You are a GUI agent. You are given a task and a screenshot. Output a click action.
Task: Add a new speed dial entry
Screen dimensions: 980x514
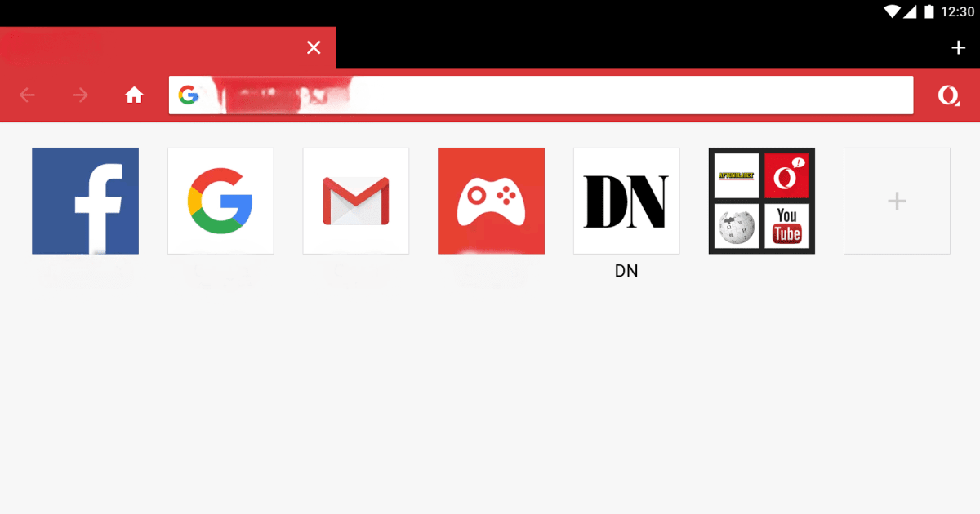click(x=897, y=201)
